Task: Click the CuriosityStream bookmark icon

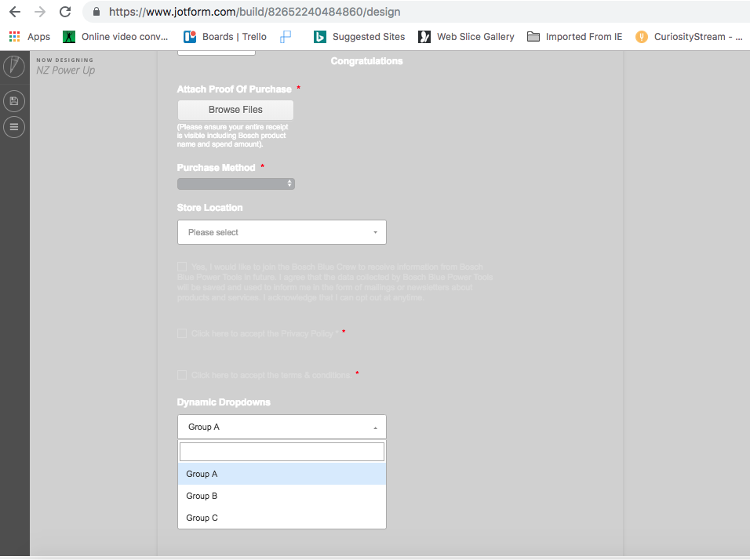Action: tap(641, 36)
